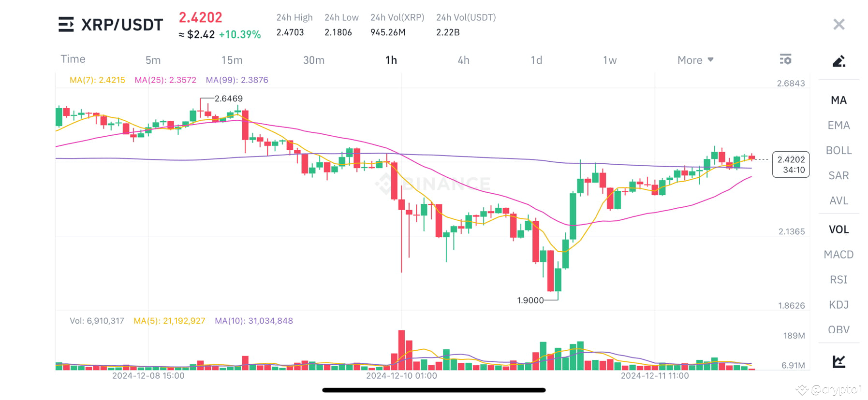Click the 2.4202 price countdown tag
Image resolution: width=868 pixels, height=400 pixels.
791,164
